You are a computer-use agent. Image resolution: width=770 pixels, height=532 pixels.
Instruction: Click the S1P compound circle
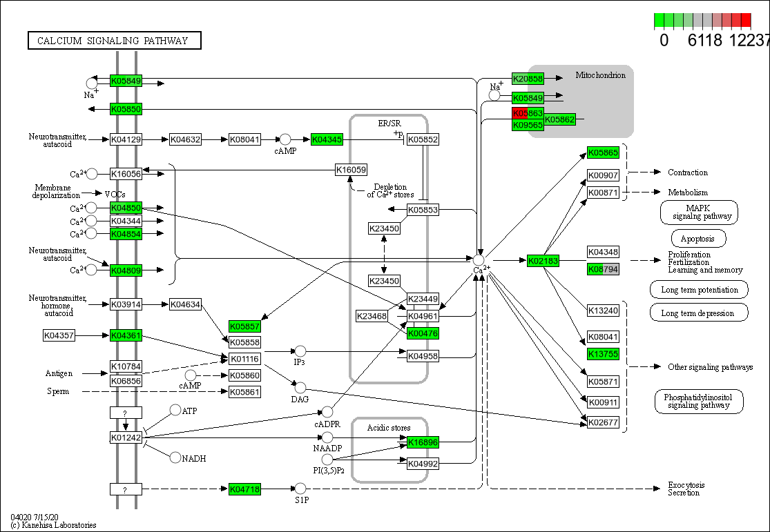pos(300,489)
